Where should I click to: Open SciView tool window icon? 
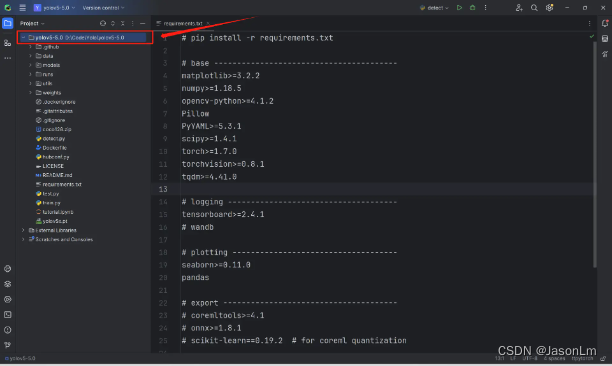[x=605, y=54]
